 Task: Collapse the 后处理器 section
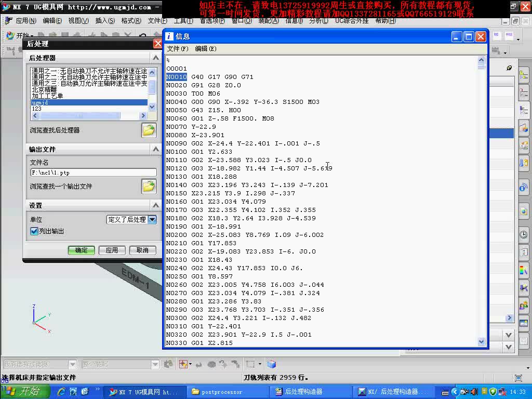coord(155,58)
